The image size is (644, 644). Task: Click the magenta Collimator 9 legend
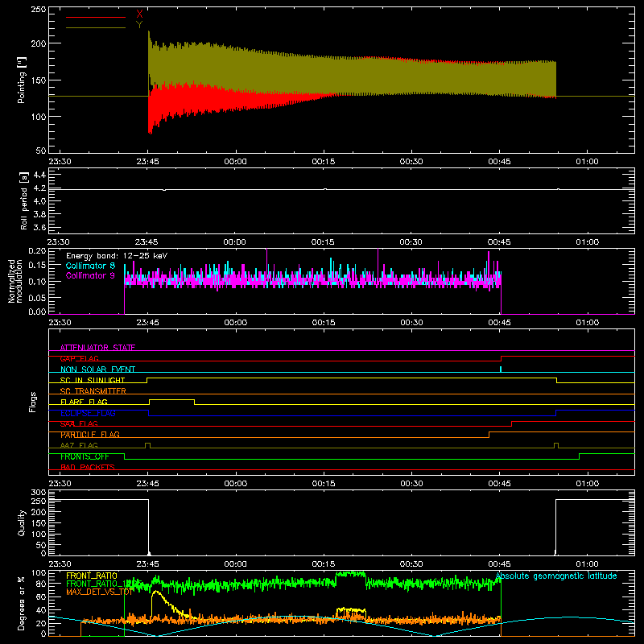[90, 275]
